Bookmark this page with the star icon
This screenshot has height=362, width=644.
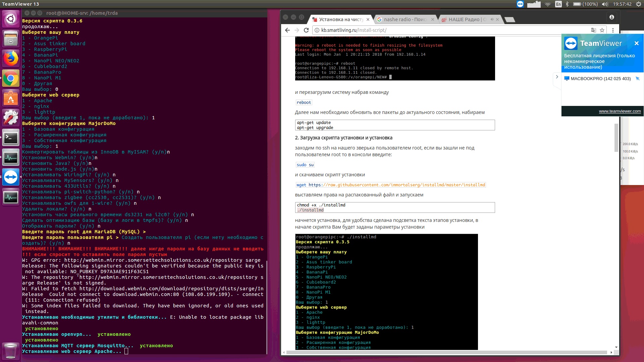pos(602,30)
